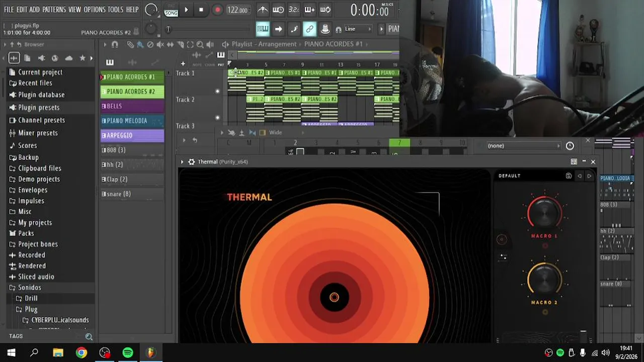Toggle the loop recording icon
Screen dimensions: 644x362
pos(325,10)
